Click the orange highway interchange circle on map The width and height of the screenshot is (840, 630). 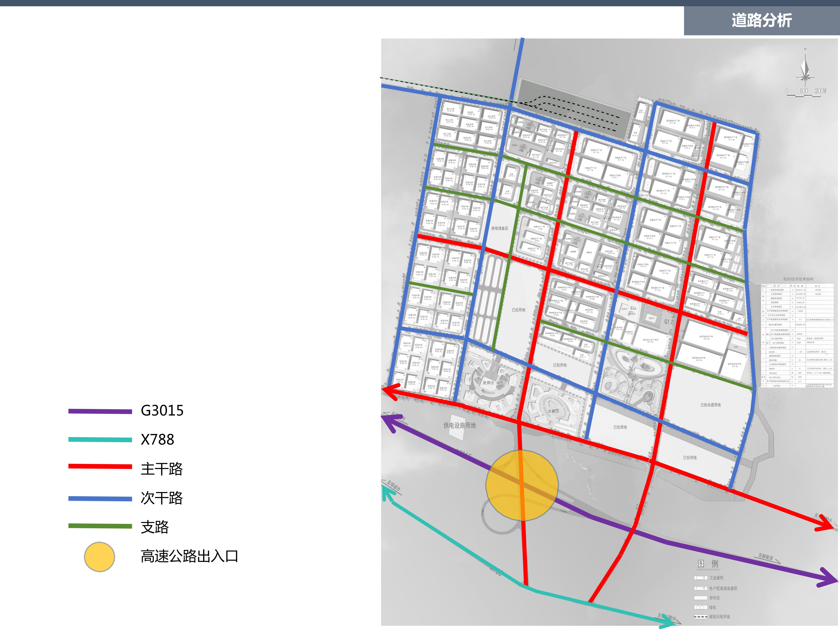click(522, 485)
